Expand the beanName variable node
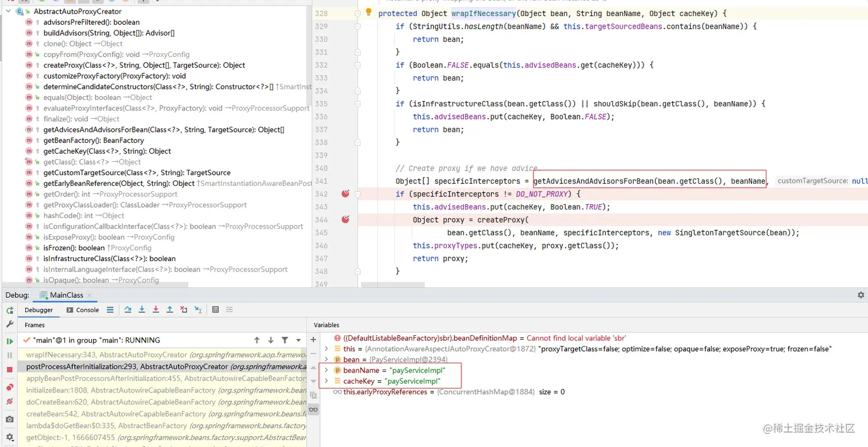 click(326, 370)
